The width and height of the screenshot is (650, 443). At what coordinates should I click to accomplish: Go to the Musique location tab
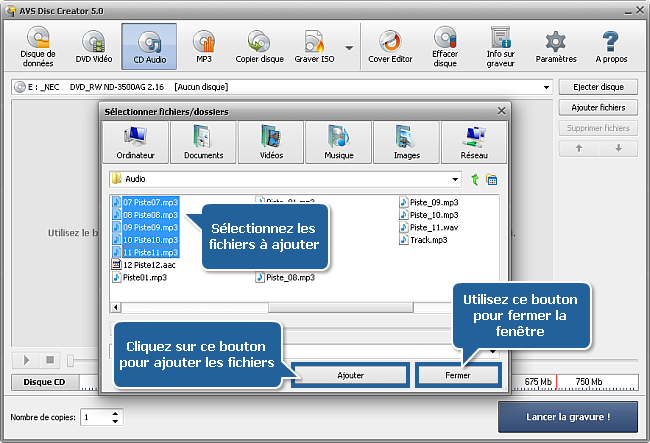338,142
